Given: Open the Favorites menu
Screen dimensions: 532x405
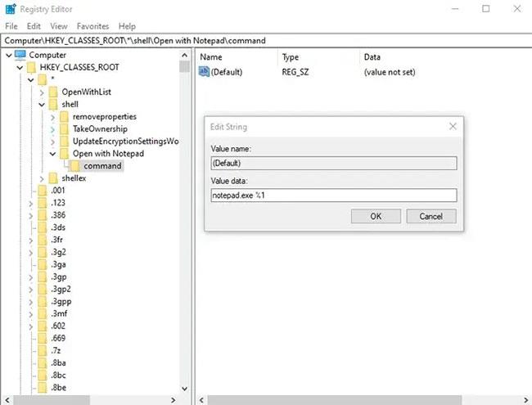Looking at the screenshot, I should (92, 26).
